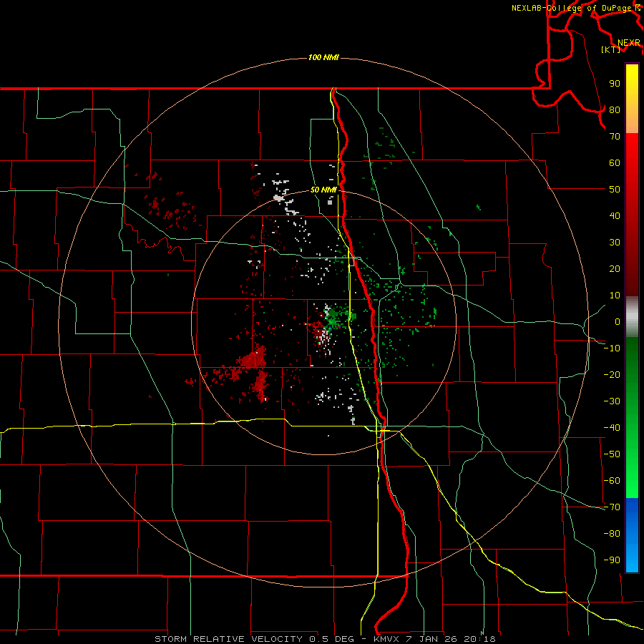Select the "-70" scale value
This screenshot has width=644, height=644.
[612, 507]
